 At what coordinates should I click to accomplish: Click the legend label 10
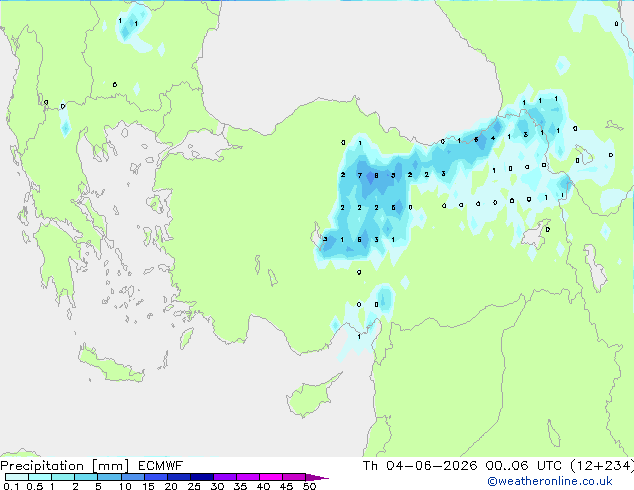(125, 486)
